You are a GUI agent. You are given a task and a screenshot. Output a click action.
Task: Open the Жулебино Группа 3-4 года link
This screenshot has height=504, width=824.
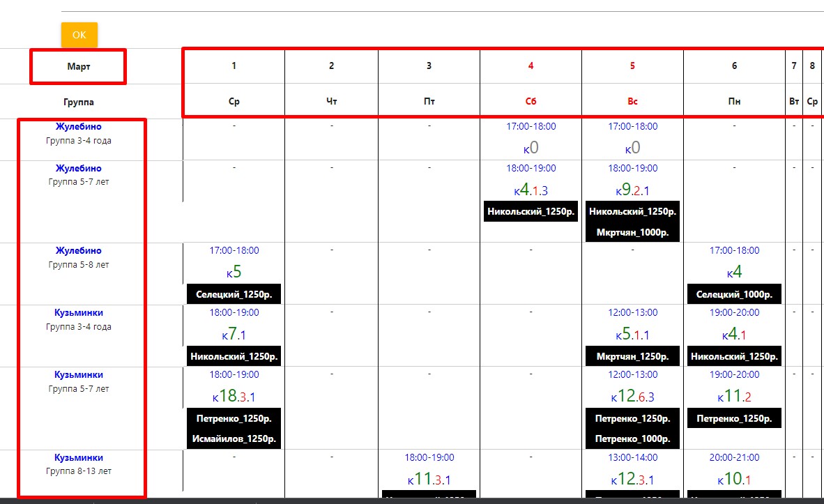[x=79, y=127]
